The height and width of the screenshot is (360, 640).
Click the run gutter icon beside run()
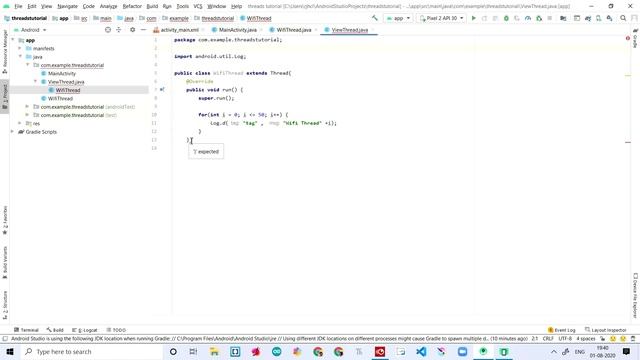162,90
